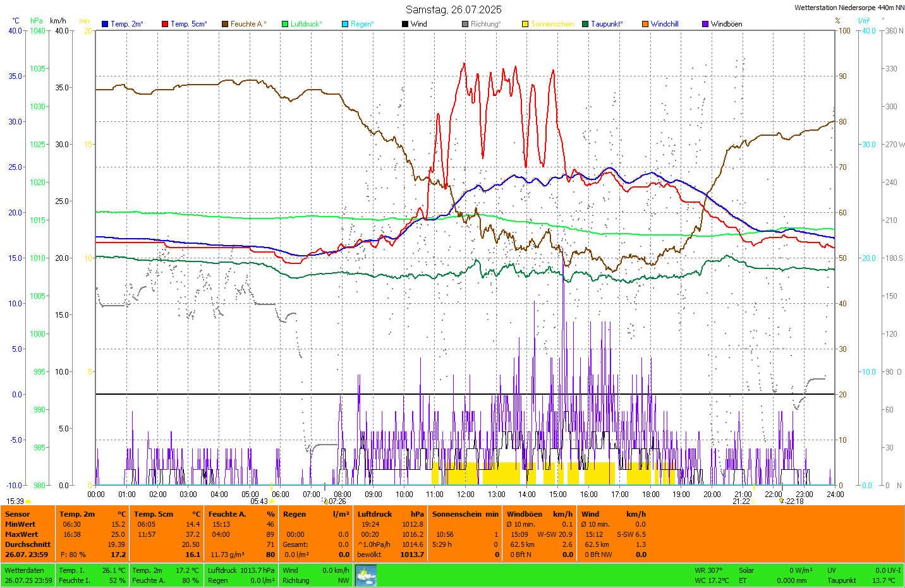Click the Wetterdaten timestamp cell

[28, 575]
